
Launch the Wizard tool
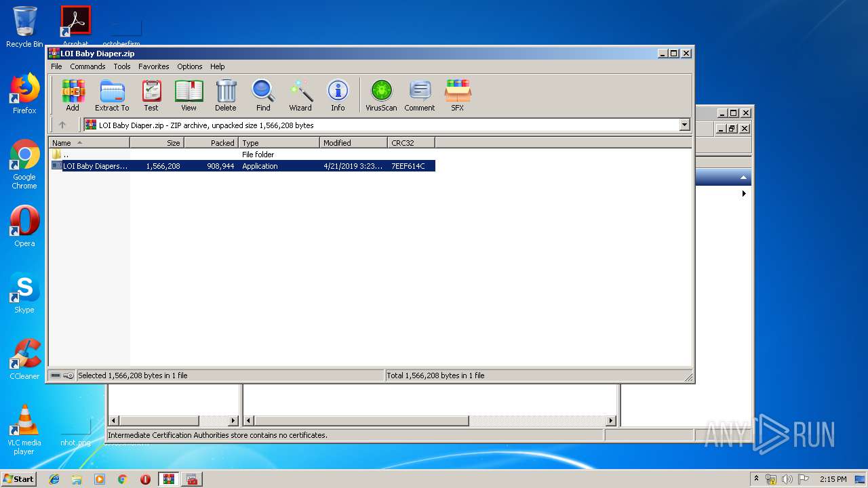point(300,96)
